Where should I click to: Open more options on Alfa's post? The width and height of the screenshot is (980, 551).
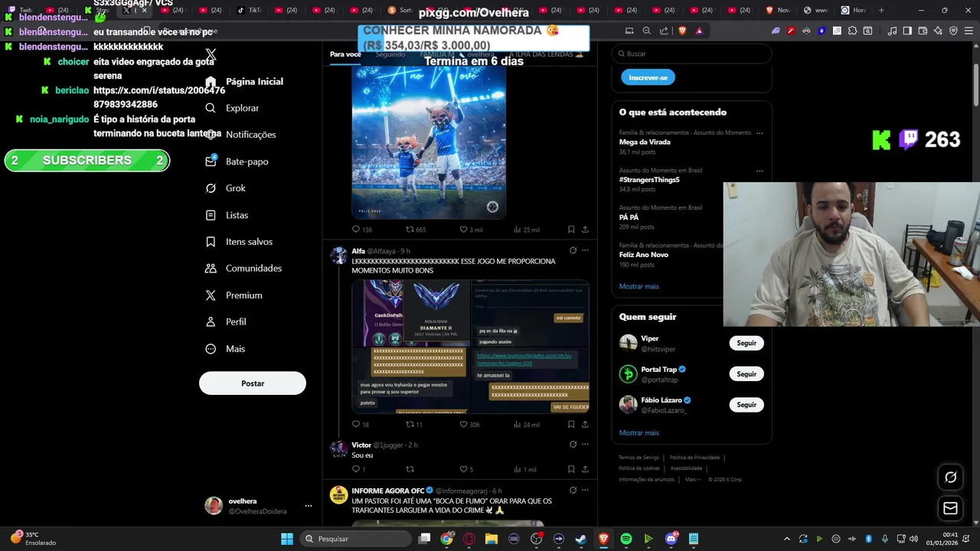[x=585, y=250]
